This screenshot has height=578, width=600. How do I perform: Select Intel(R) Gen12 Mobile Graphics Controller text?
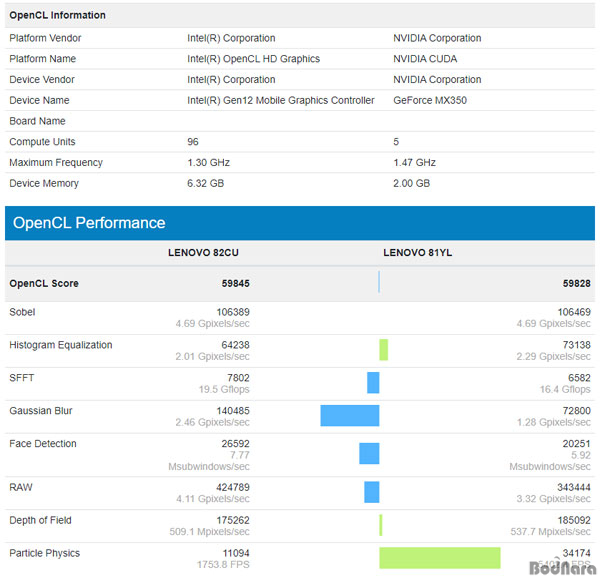(280, 100)
